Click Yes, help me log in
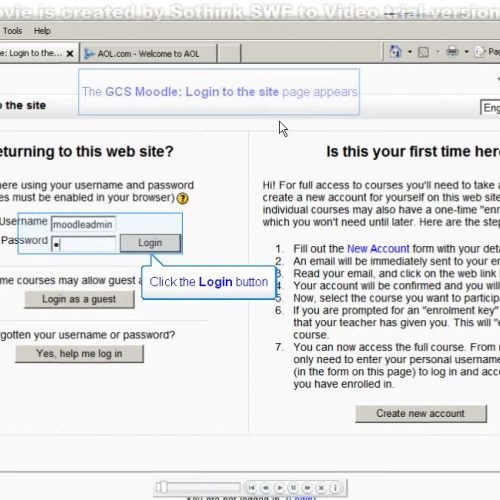The height and width of the screenshot is (500, 500). click(x=79, y=354)
